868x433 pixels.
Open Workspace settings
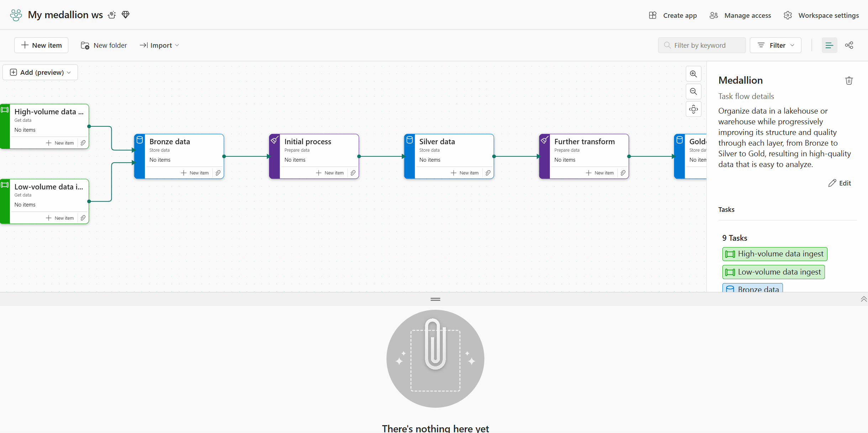pyautogui.click(x=821, y=15)
